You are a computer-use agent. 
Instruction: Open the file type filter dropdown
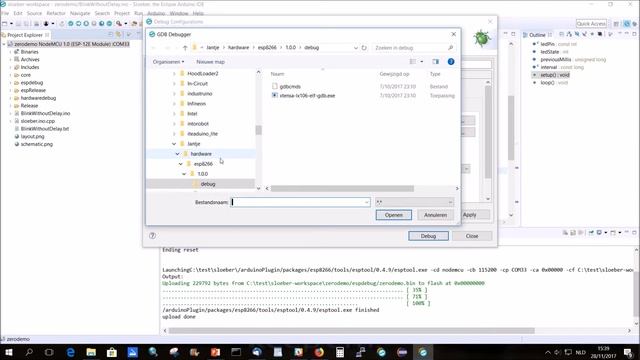[x=414, y=202]
